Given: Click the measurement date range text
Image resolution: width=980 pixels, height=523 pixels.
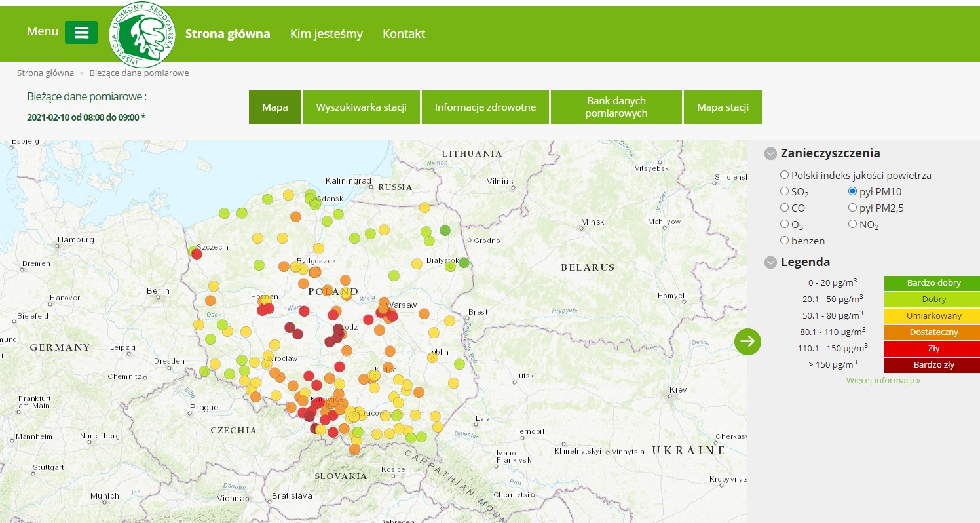Looking at the screenshot, I should [86, 117].
